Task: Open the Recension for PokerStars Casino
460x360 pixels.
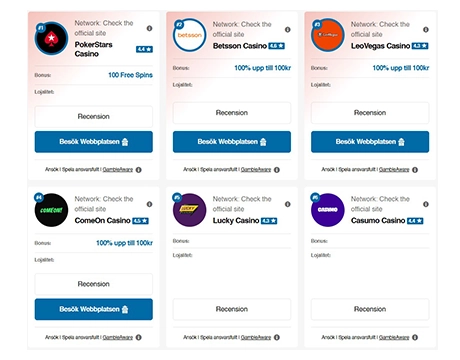Action: [x=94, y=117]
